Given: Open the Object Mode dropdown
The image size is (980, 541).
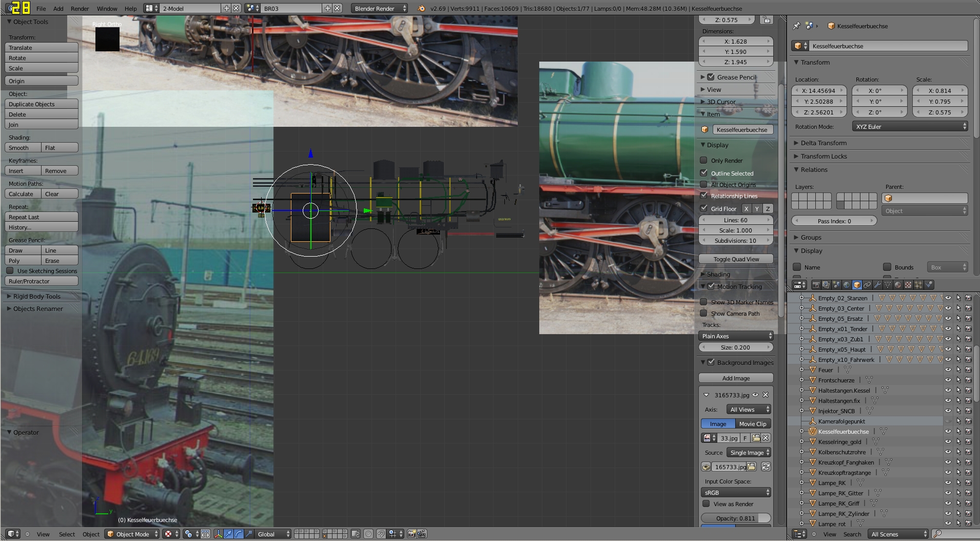Looking at the screenshot, I should [132, 534].
